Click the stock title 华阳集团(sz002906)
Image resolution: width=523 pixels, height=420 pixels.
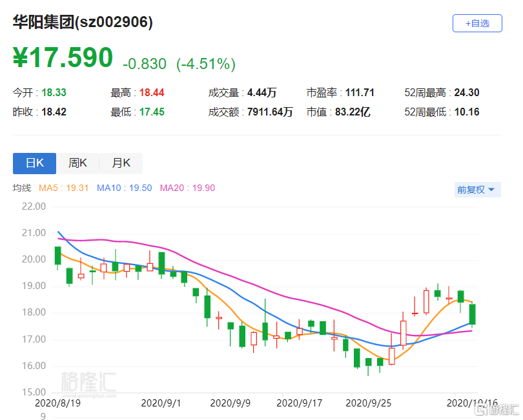click(83, 23)
